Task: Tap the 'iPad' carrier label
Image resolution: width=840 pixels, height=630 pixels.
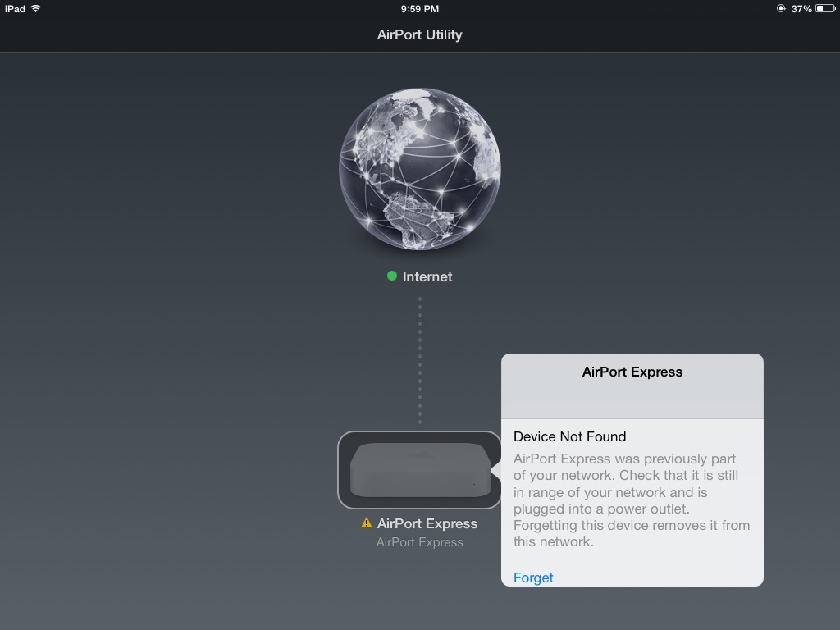Action: click(15, 9)
